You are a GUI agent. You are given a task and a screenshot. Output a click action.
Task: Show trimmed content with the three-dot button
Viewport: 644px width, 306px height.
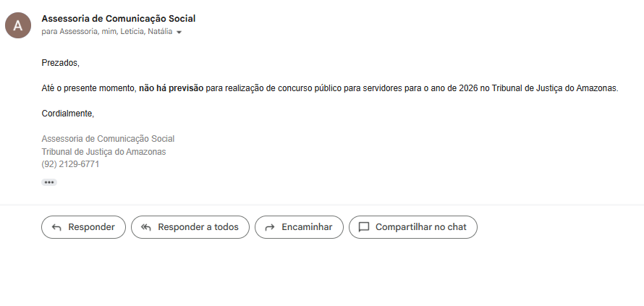pos(49,182)
